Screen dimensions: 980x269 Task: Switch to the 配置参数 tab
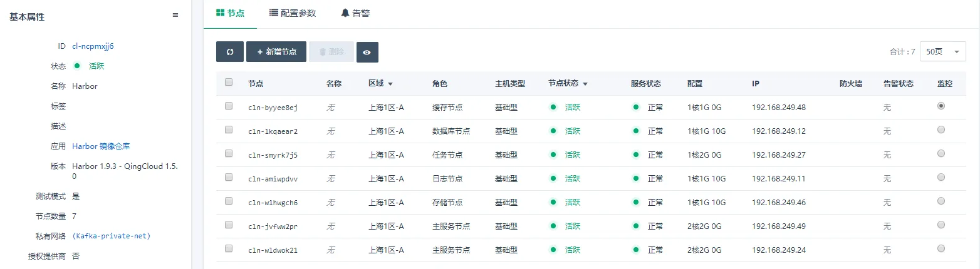293,13
